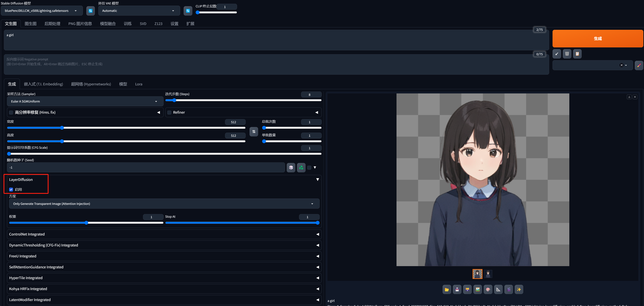Send image to inpaint via palette icon
Image resolution: width=644 pixels, height=306 pixels.
[x=488, y=290]
